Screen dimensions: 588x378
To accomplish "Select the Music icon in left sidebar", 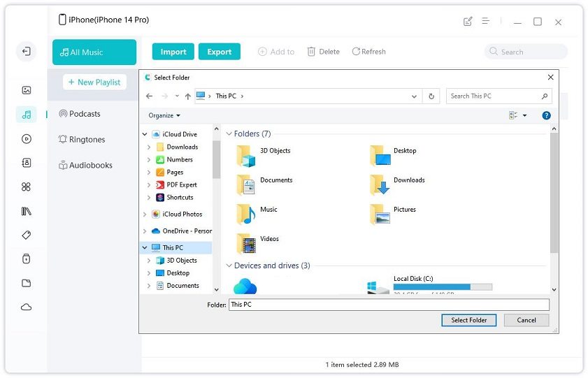I will click(x=27, y=115).
